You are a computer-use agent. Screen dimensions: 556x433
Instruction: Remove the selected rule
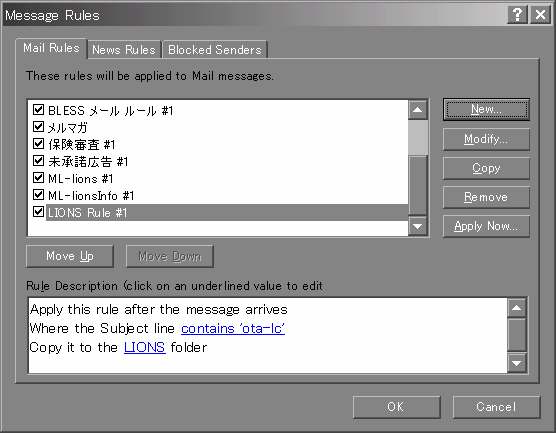486,197
